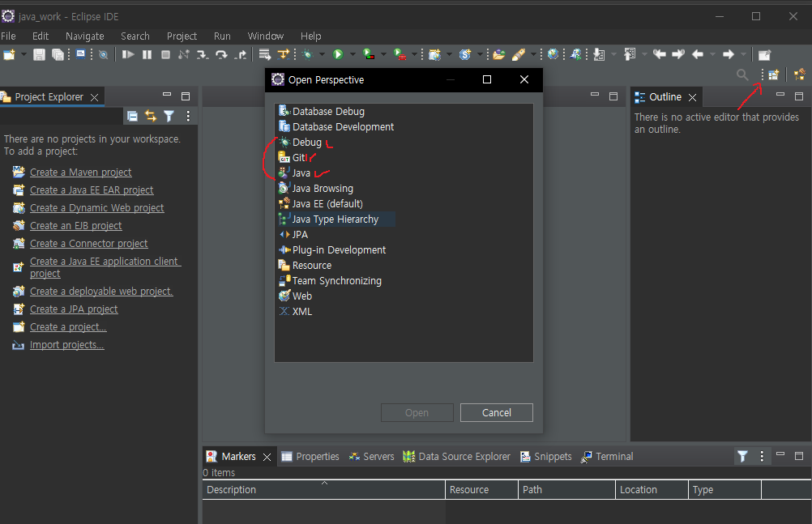Maximize the Project Explorer view panel
This screenshot has width=812, height=524.
[186, 96]
